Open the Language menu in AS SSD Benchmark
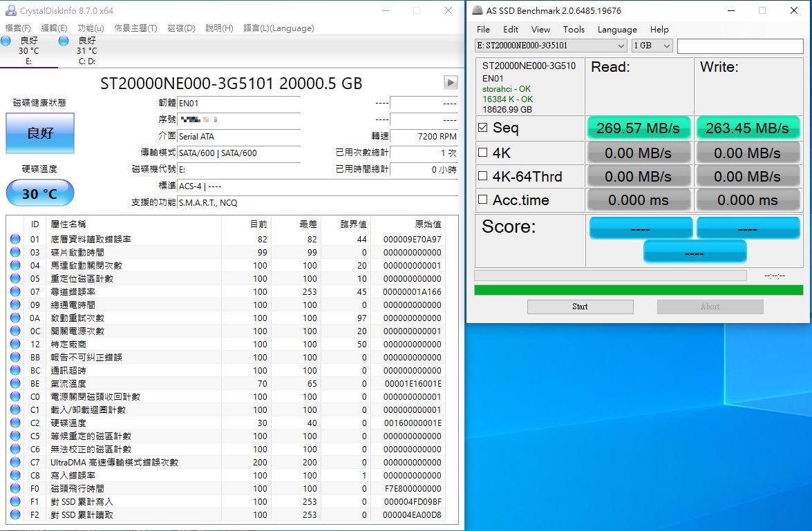The height and width of the screenshot is (531, 812). (x=617, y=30)
